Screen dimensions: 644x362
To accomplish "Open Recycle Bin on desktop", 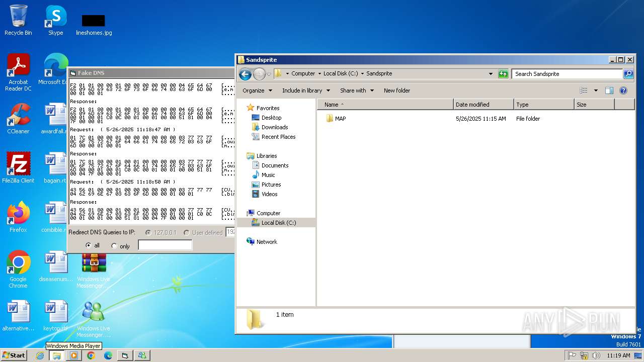I will 18,20.
